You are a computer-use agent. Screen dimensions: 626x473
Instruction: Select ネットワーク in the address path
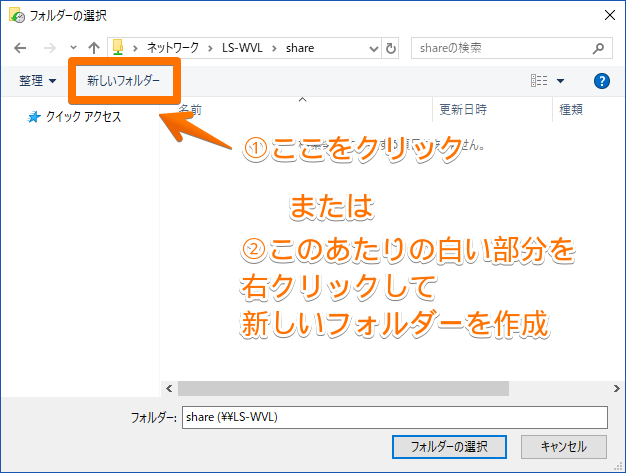point(173,48)
